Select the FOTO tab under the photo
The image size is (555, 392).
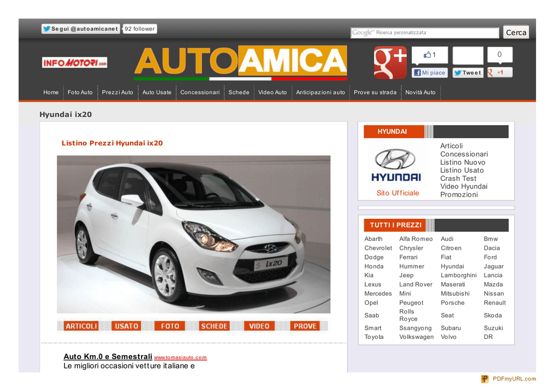click(170, 326)
